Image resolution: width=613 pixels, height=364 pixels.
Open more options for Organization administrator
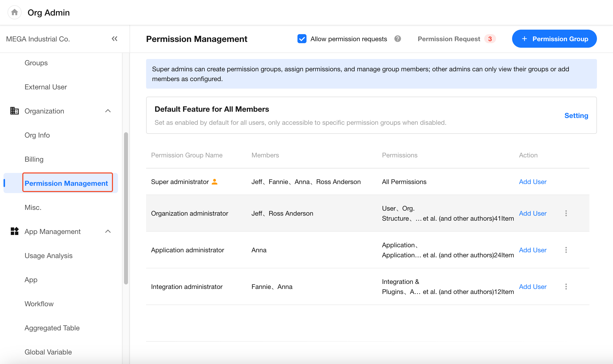pos(566,213)
